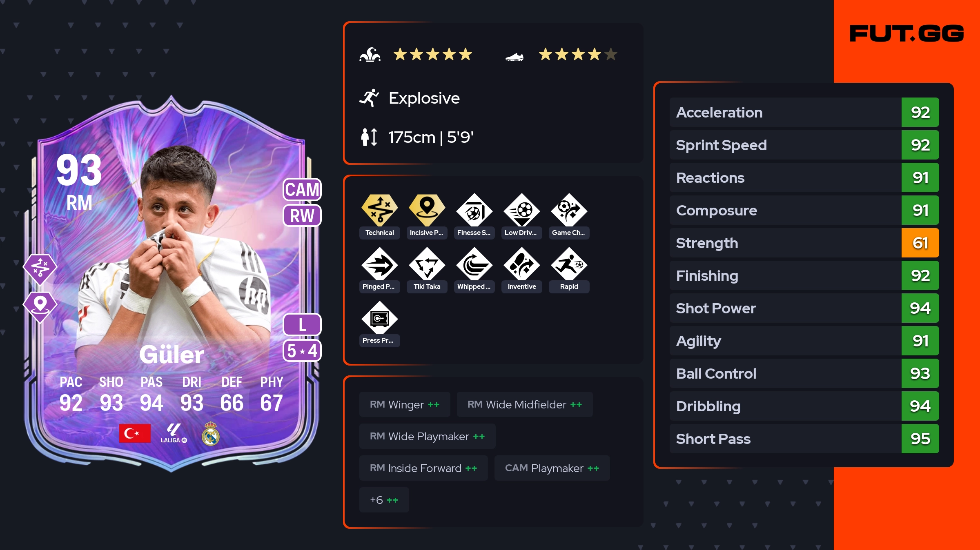Select the CAM alternate position badge

coord(302,190)
